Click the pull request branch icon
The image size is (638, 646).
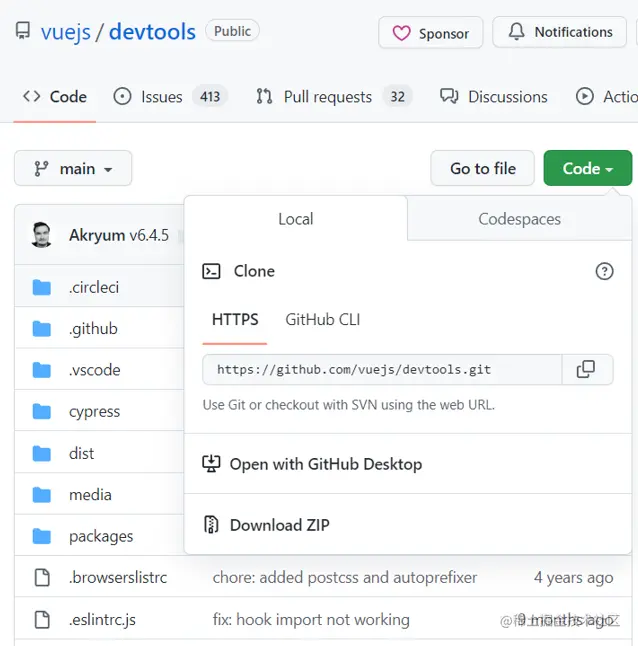pyautogui.click(x=264, y=96)
